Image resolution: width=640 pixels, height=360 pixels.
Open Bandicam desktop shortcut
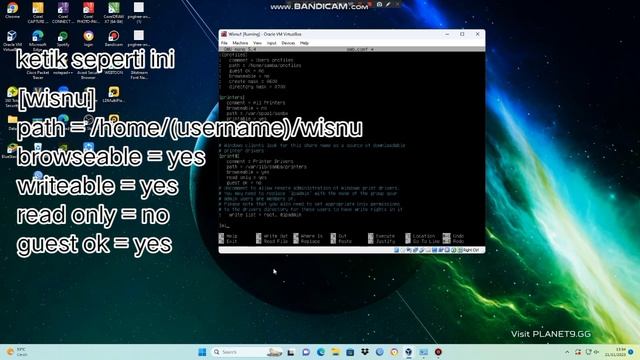tap(113, 39)
